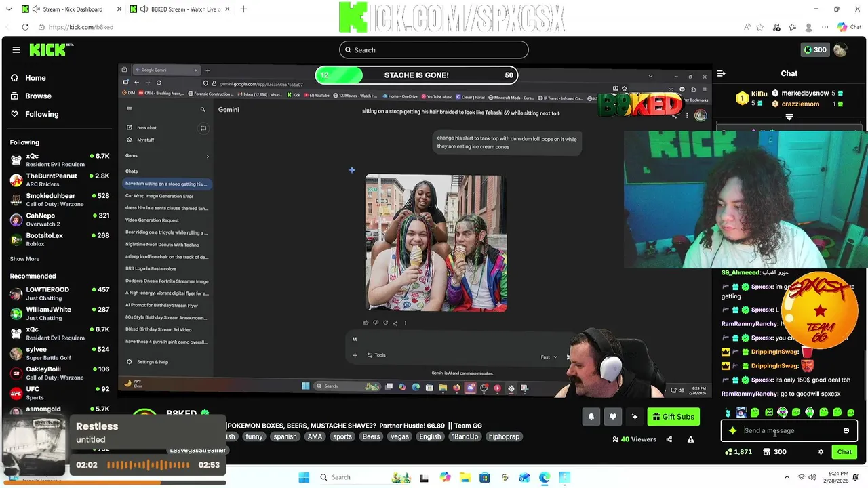Turn on stream notifications bell

pos(591,417)
